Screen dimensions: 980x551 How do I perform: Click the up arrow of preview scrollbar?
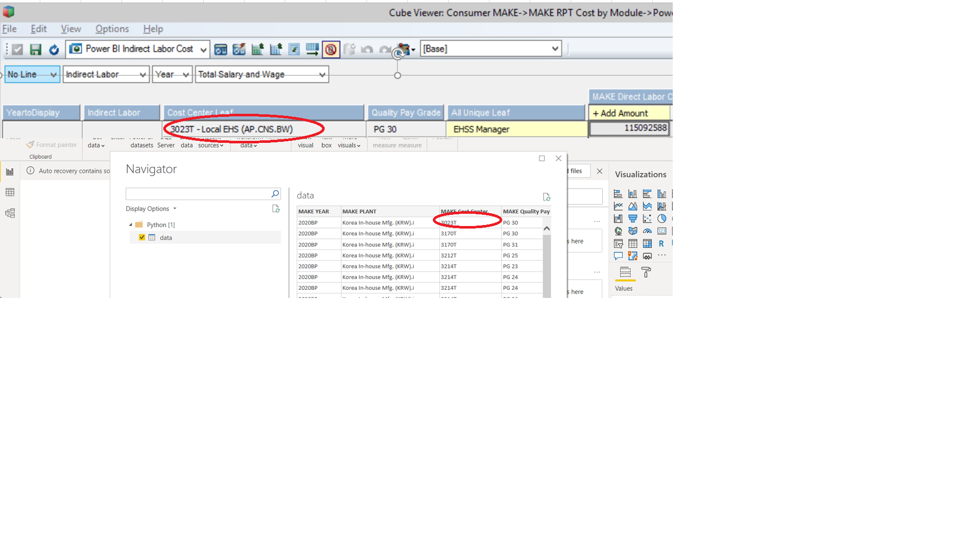point(547,229)
